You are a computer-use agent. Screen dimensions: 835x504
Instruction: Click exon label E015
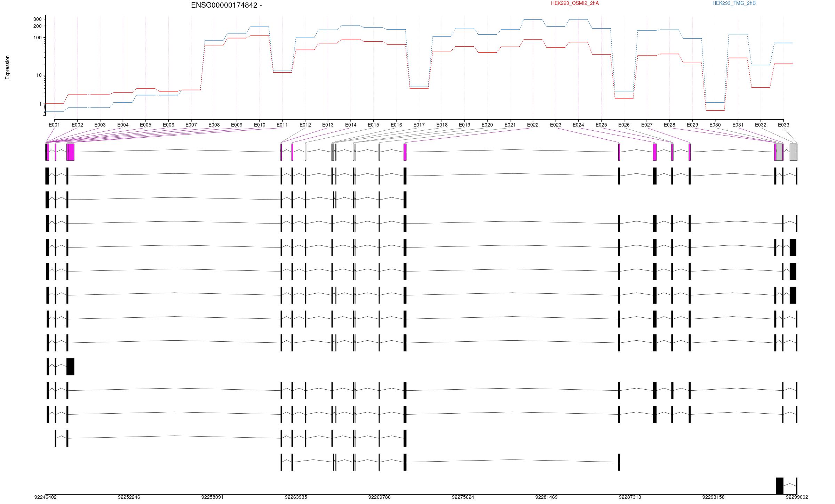coord(373,125)
